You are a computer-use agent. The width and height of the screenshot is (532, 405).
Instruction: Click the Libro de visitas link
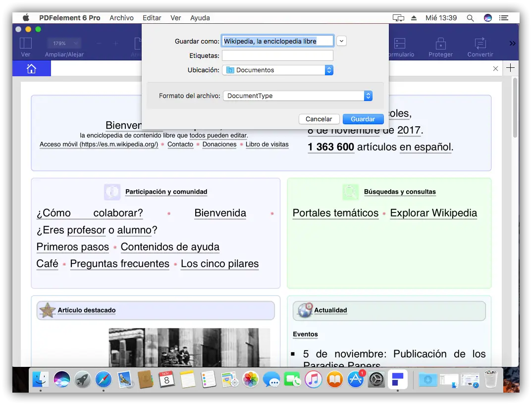(x=267, y=144)
